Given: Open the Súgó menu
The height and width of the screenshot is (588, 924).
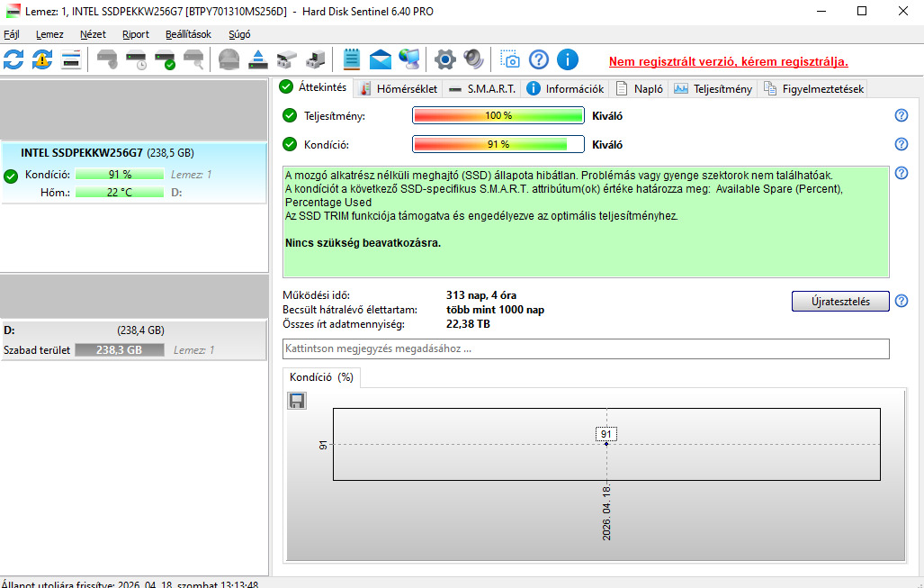Looking at the screenshot, I should pos(239,34).
